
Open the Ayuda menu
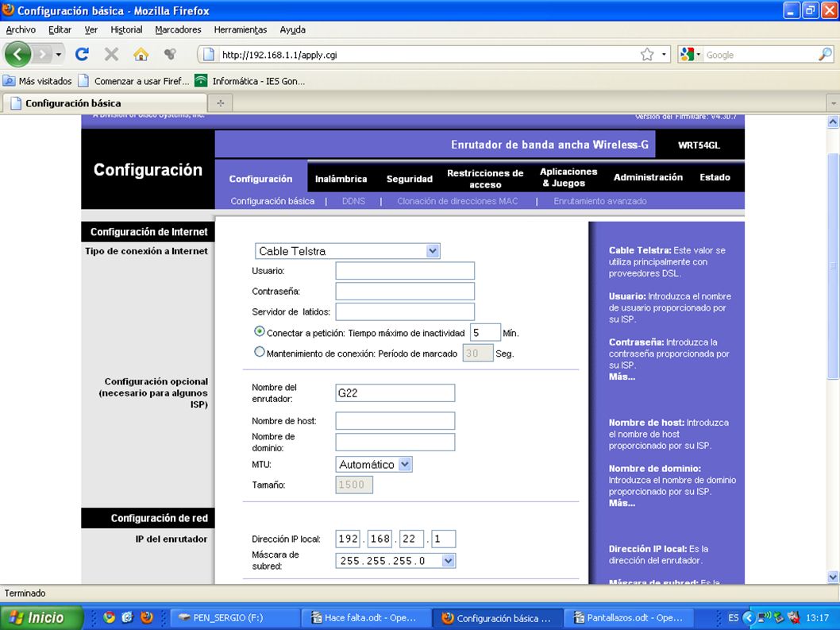(292, 29)
